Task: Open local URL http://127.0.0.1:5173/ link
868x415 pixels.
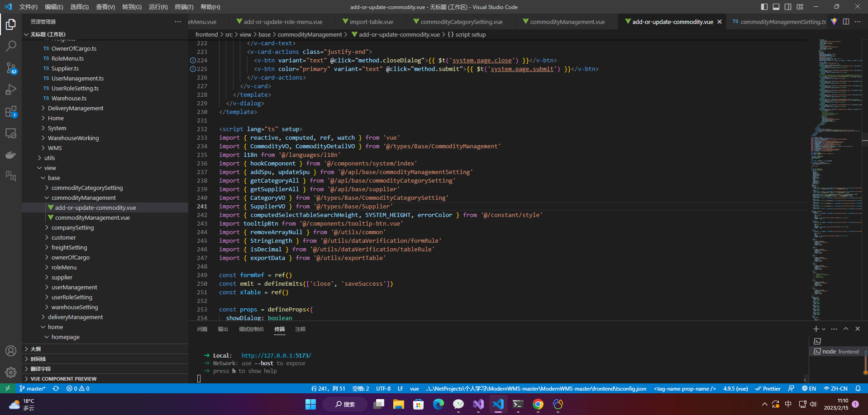Action: (276, 356)
